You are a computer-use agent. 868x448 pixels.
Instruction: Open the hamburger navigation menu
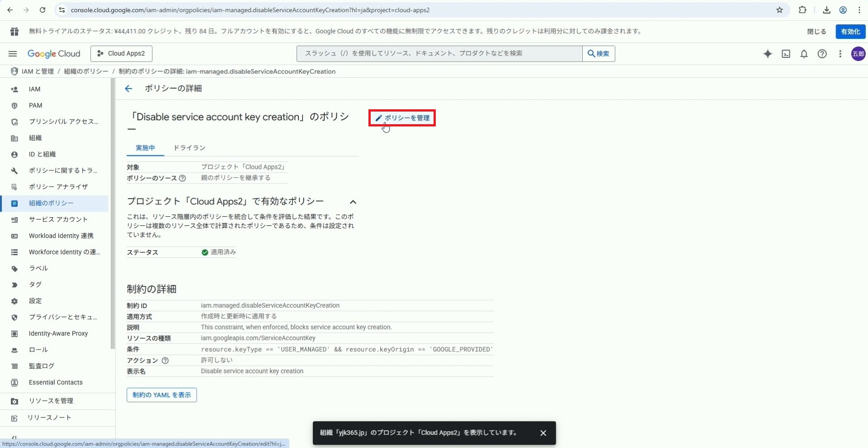pos(13,54)
